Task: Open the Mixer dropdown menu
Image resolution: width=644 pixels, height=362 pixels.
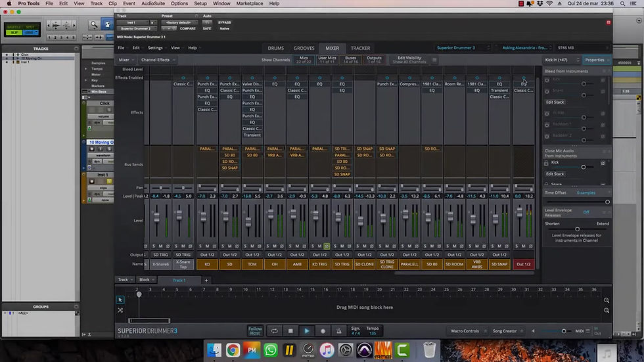Action: (126, 60)
